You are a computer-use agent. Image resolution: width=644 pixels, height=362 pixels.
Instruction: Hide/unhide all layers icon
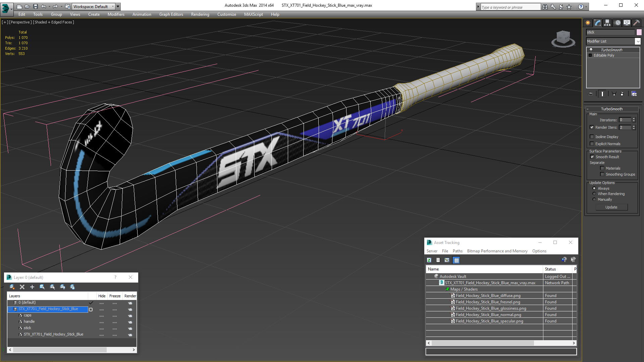pos(62,287)
